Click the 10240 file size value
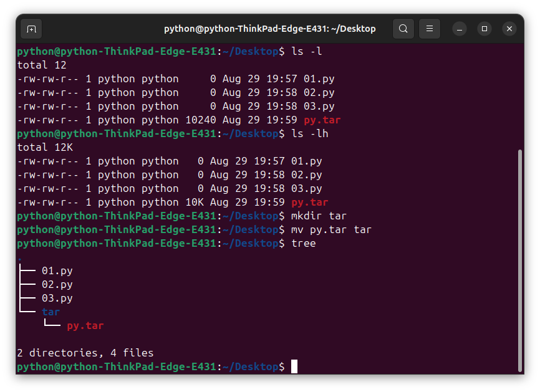The height and width of the screenshot is (392, 540). [x=201, y=120]
